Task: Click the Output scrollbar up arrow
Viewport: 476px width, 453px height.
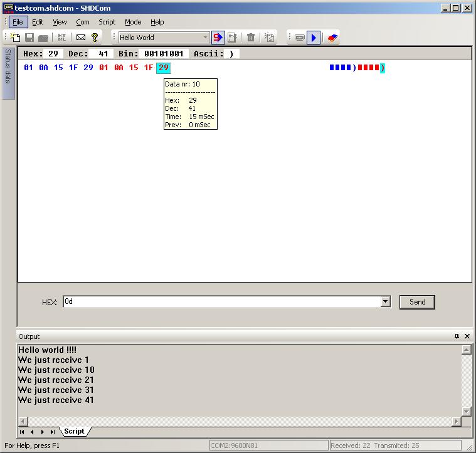Action: pos(467,350)
